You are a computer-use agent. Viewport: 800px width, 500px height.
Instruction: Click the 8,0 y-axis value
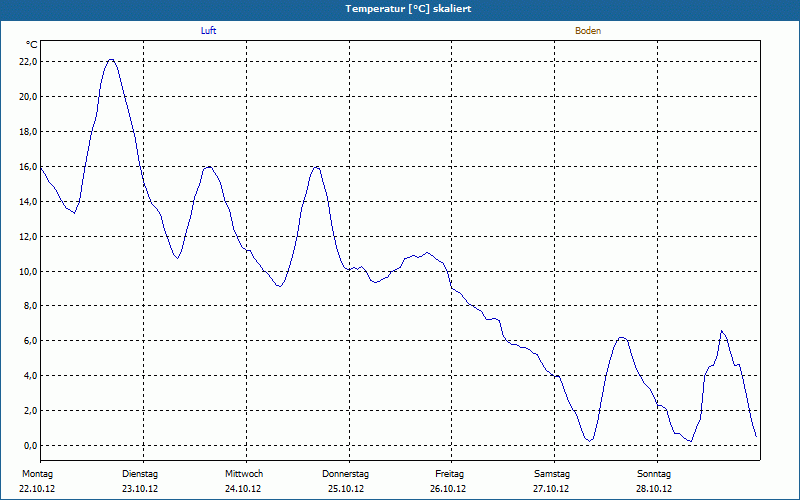(30, 306)
